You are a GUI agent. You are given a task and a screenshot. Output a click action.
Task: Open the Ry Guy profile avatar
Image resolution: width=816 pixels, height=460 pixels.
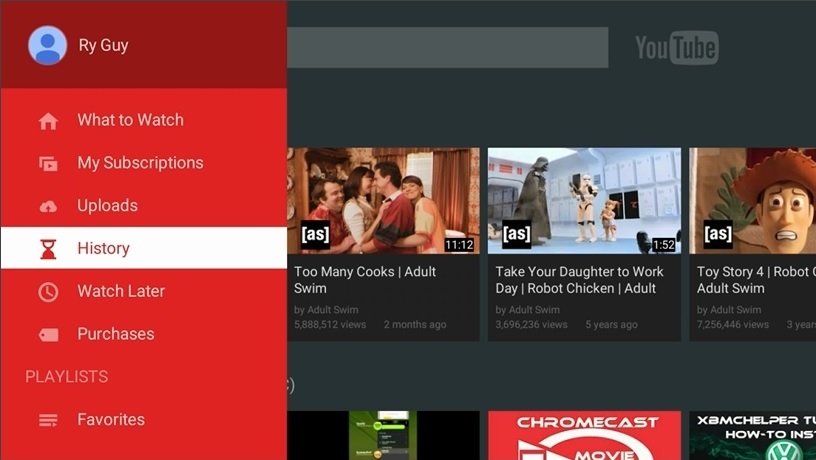click(47, 45)
